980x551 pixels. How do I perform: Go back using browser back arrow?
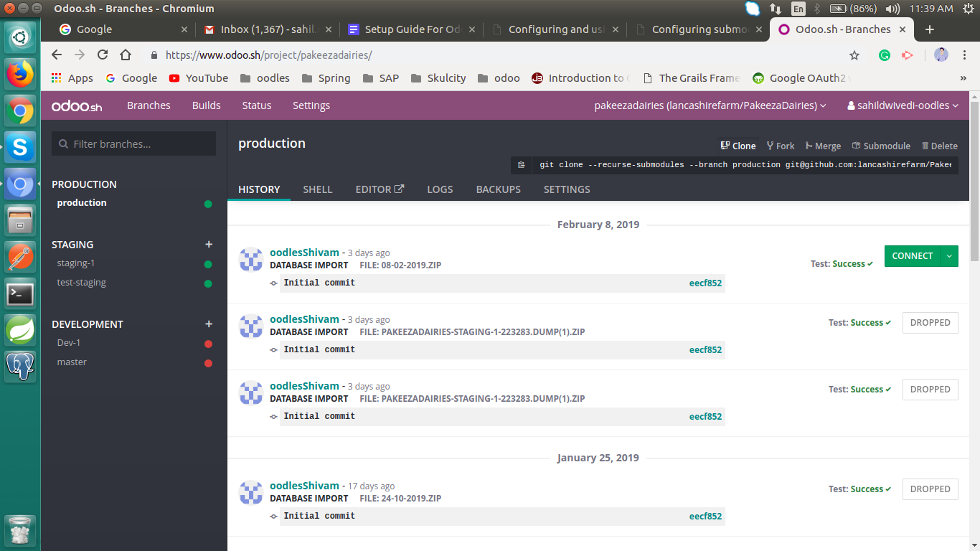pos(57,55)
